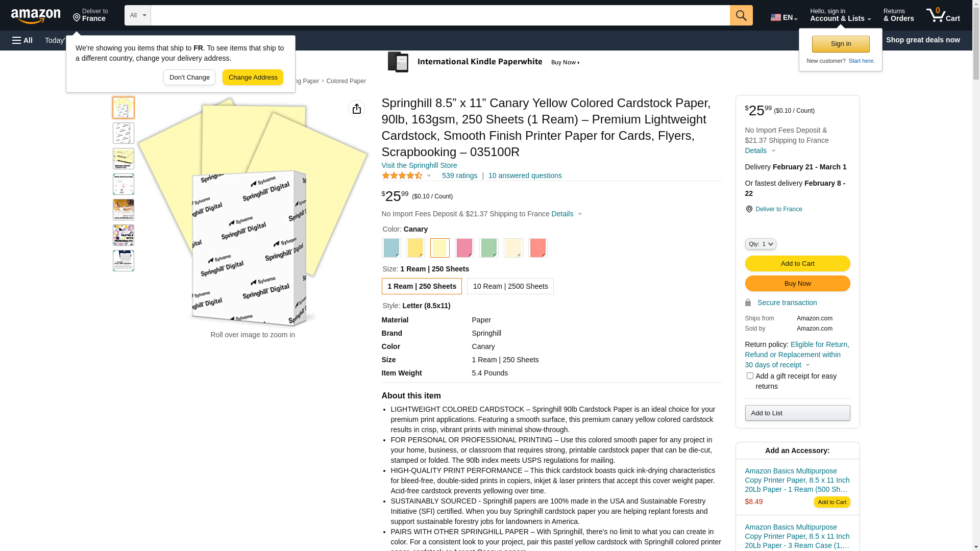This screenshot has width=980, height=551.
Task: Select 10 Ream | 2500 Sheets size option
Action: 510,286
